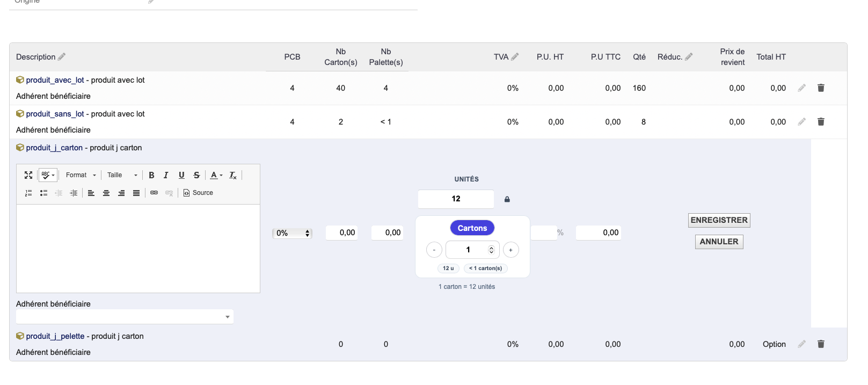The height and width of the screenshot is (385, 868).
Task: Open the produit_j_pelette product link
Action: click(55, 336)
